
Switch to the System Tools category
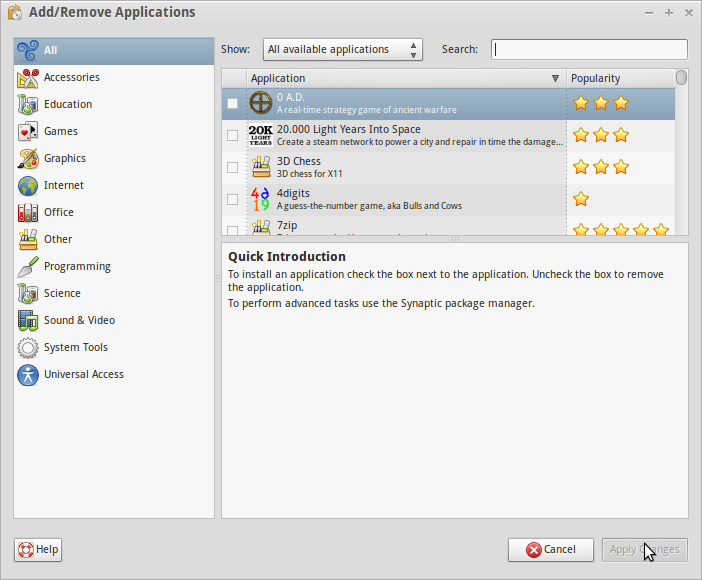[x=75, y=347]
